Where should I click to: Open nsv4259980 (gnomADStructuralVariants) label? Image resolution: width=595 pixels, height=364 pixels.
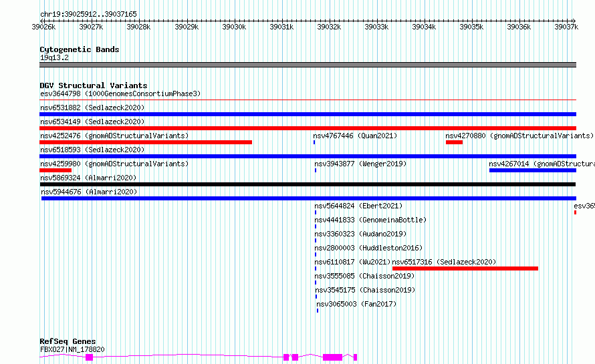114,164
